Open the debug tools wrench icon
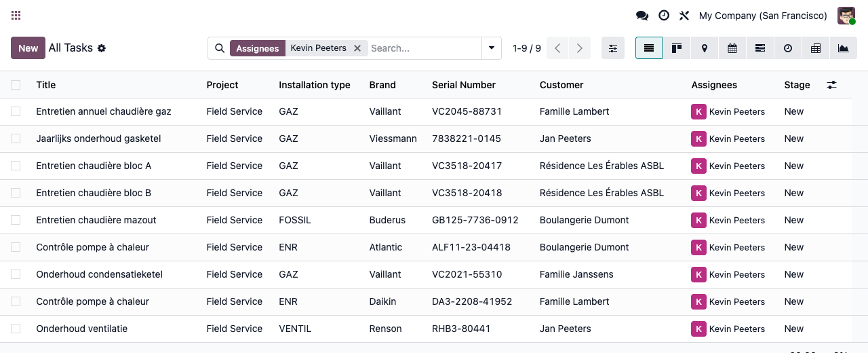Screen dimensions: 868x353 click(x=684, y=16)
